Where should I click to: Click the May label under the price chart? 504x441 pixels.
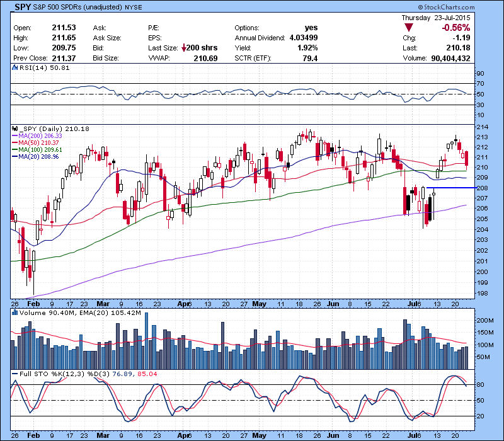pos(259,304)
